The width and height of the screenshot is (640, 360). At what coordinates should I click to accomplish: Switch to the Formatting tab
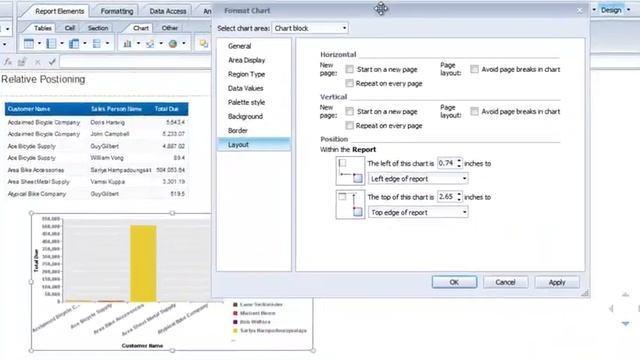117,11
